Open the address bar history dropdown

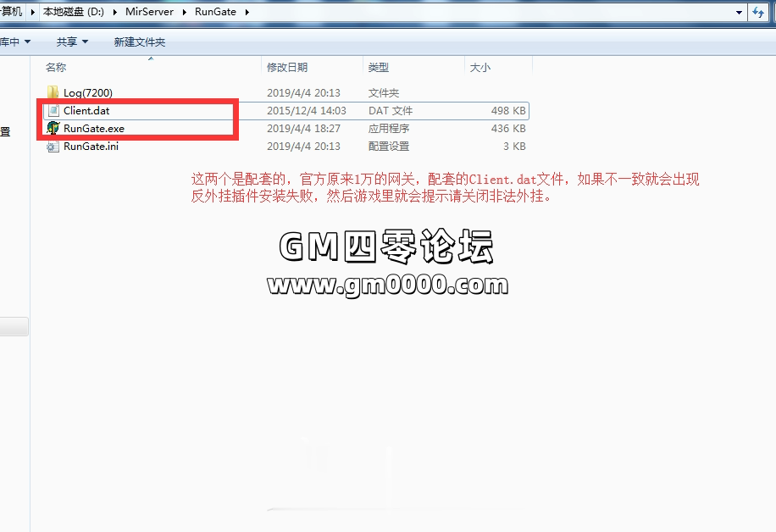(x=739, y=12)
